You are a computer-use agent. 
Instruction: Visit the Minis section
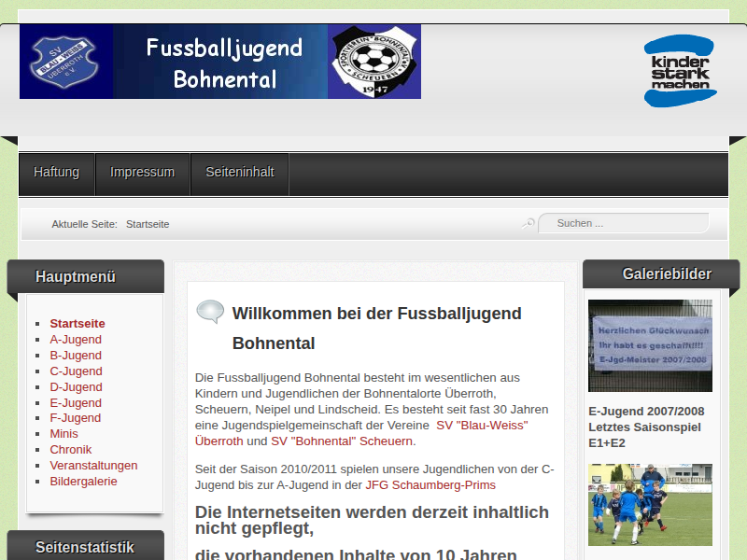pos(64,434)
